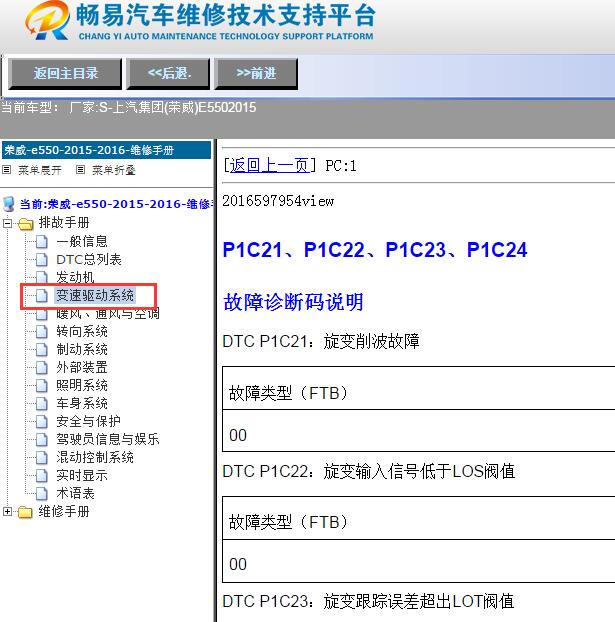Click the page icon next to 术语表

41,494
